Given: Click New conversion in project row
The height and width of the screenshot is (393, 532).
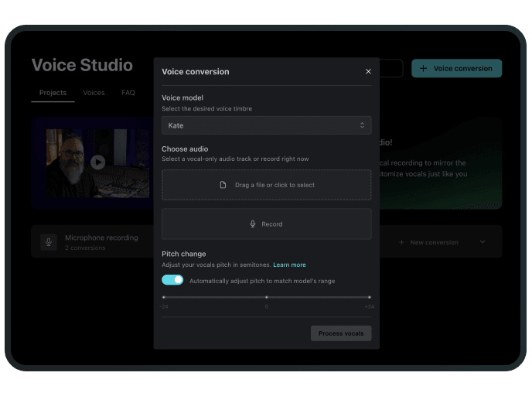Looking at the screenshot, I should tap(434, 243).
